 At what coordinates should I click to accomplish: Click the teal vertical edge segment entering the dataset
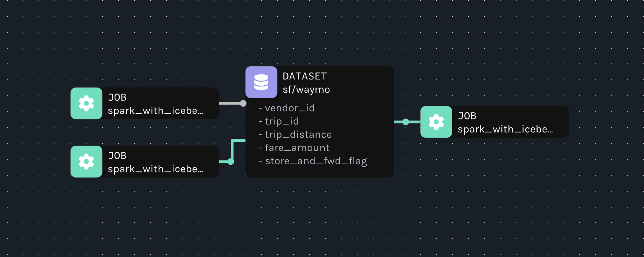coord(232,149)
